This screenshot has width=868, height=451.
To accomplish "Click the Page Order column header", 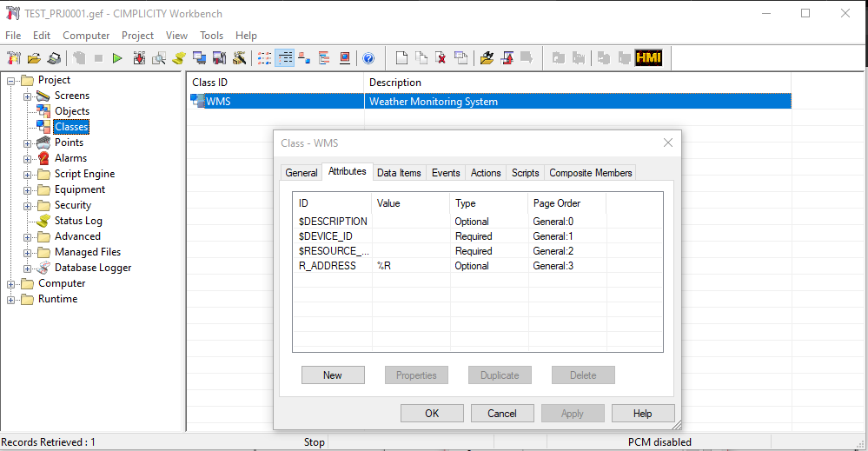I will [x=567, y=203].
